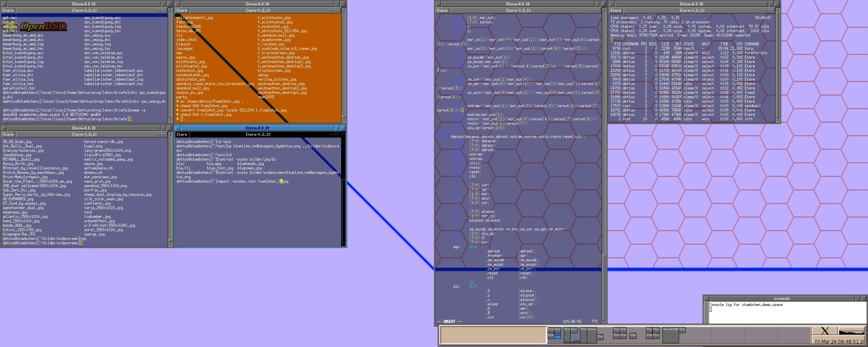Image resolution: width=868 pixels, height=347 pixels.
Task: Click the small arrow cluster in orange terminal's menubar
Action: [334, 11]
